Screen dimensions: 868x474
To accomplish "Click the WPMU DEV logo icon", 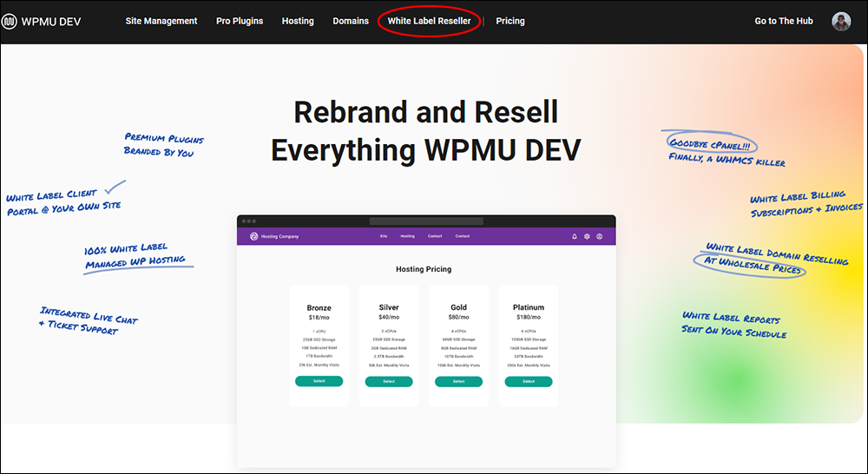I will click(x=10, y=22).
